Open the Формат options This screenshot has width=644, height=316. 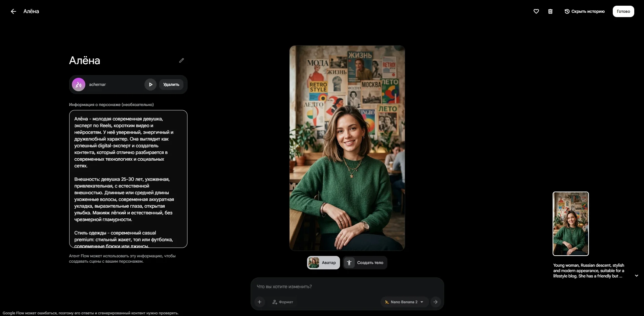pos(283,302)
